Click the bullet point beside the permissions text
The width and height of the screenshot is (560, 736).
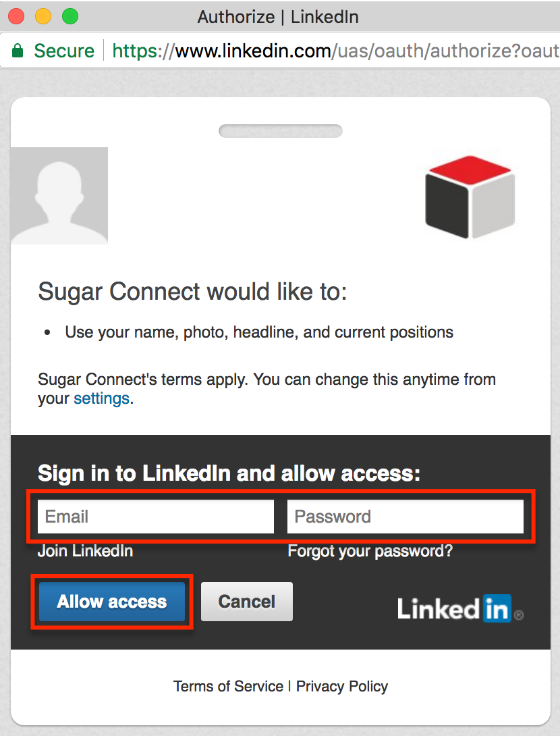pyautogui.click(x=46, y=332)
